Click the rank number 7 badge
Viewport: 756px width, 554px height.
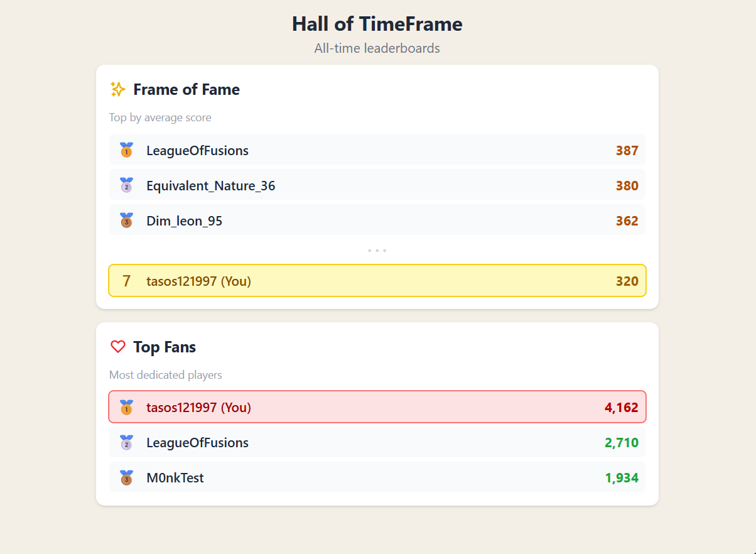click(x=127, y=281)
